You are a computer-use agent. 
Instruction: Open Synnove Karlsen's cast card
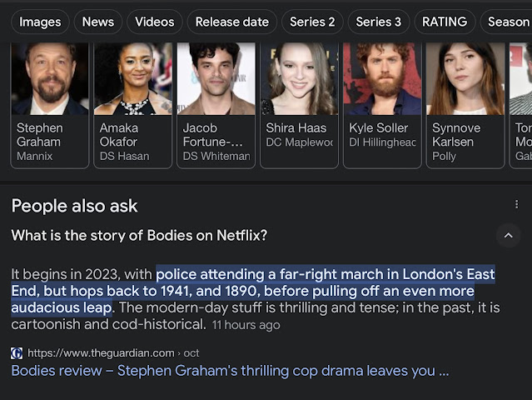pyautogui.click(x=465, y=106)
